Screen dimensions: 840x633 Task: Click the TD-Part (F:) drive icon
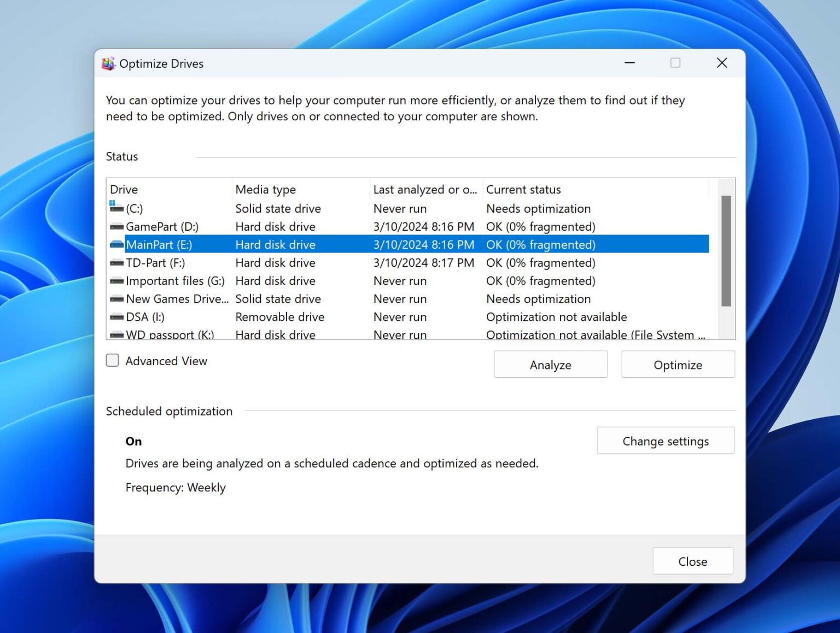point(116,262)
